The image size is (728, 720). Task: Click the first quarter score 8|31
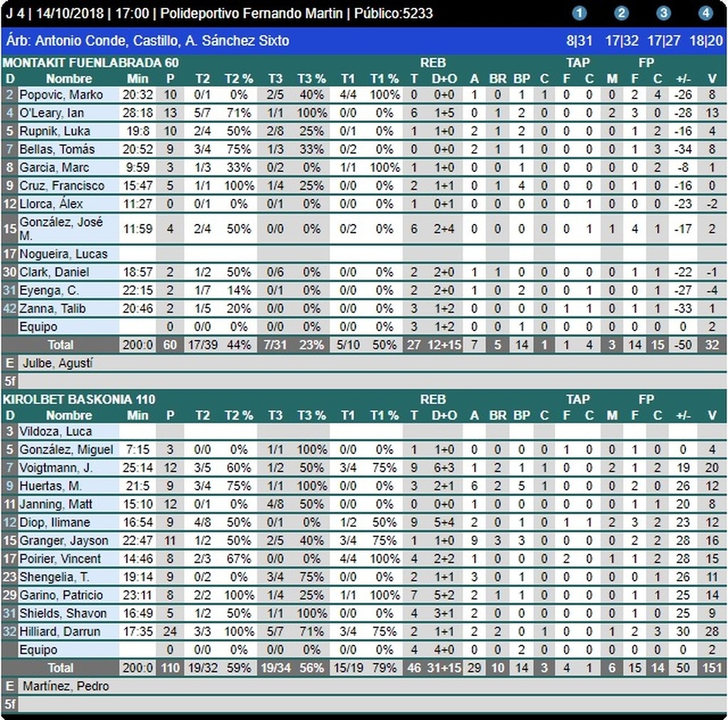(579, 41)
